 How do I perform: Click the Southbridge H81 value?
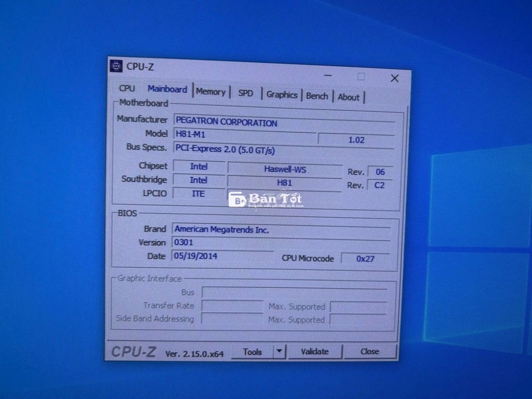coord(284,182)
